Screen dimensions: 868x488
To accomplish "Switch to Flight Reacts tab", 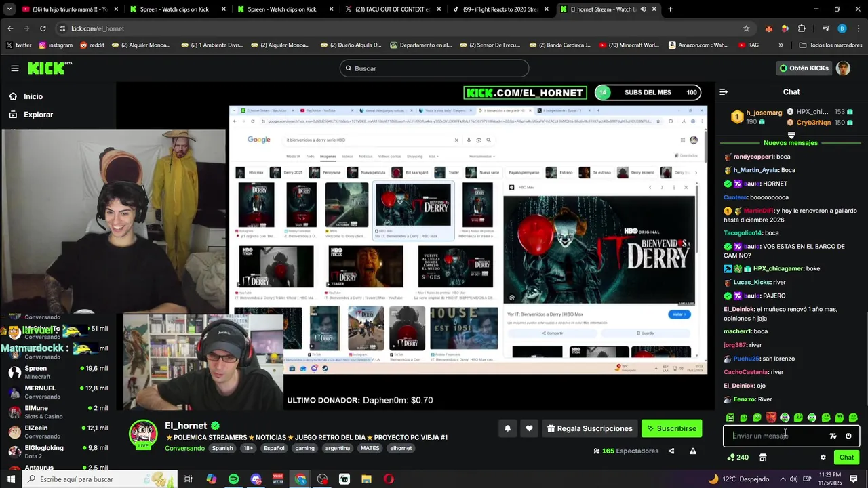I will point(500,9).
